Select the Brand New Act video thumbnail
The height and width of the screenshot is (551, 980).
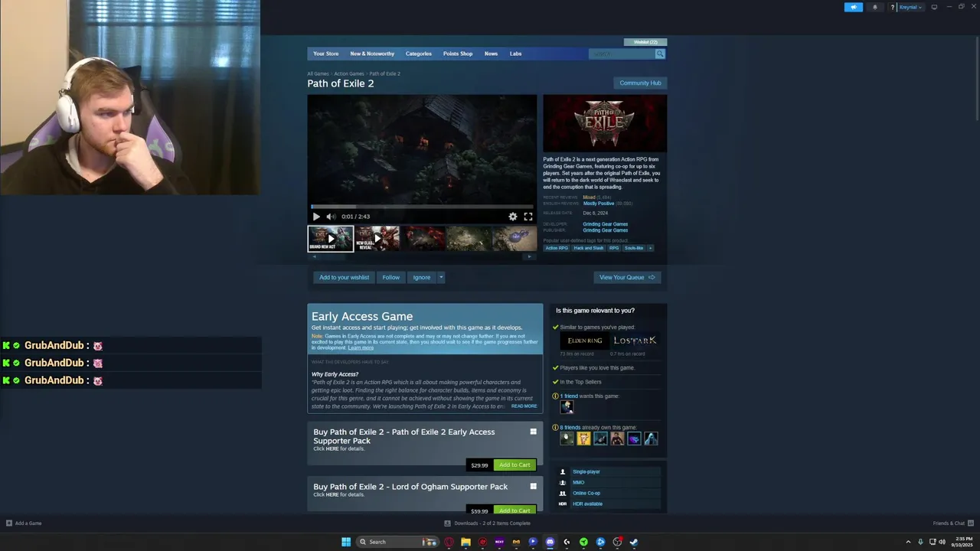(331, 239)
